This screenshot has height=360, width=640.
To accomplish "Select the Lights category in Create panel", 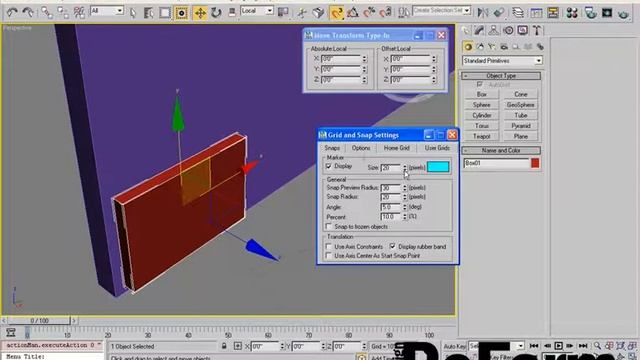I will click(x=492, y=47).
